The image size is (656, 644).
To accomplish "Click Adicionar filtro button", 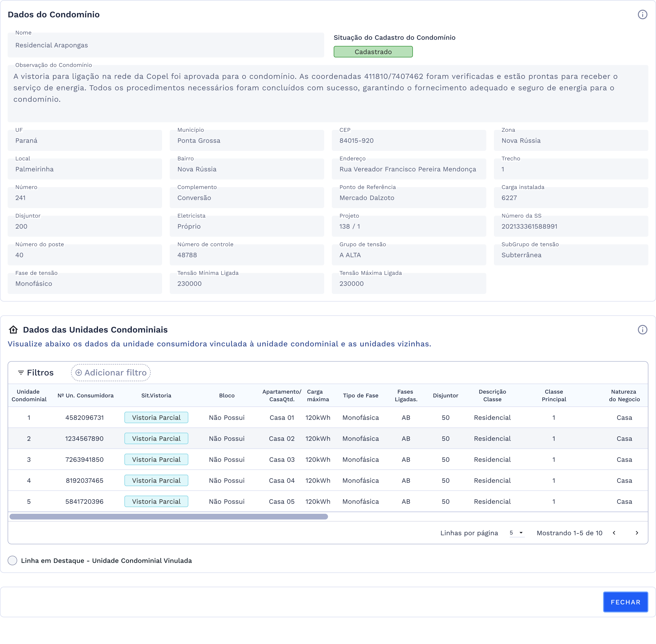I will tap(111, 373).
